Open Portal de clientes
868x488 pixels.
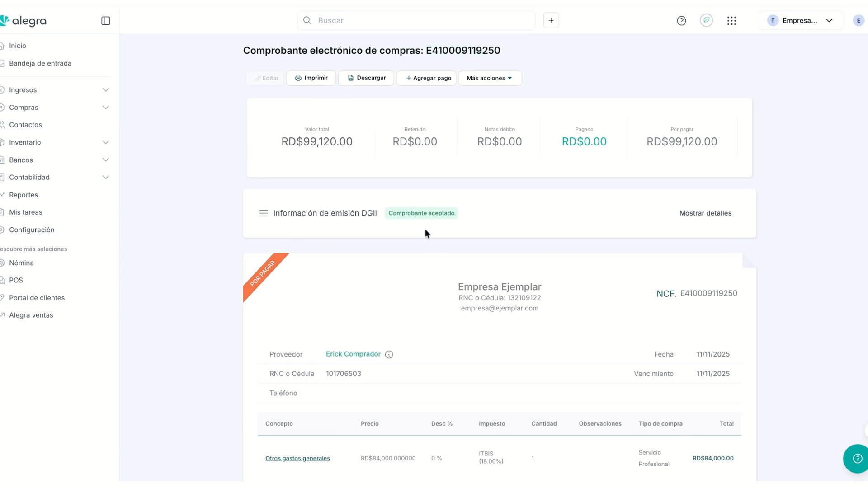point(37,298)
